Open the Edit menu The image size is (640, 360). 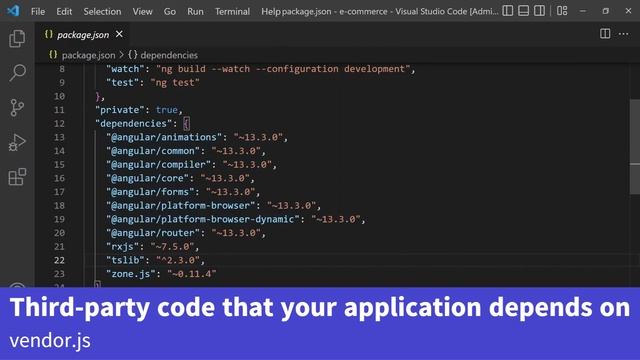point(64,11)
